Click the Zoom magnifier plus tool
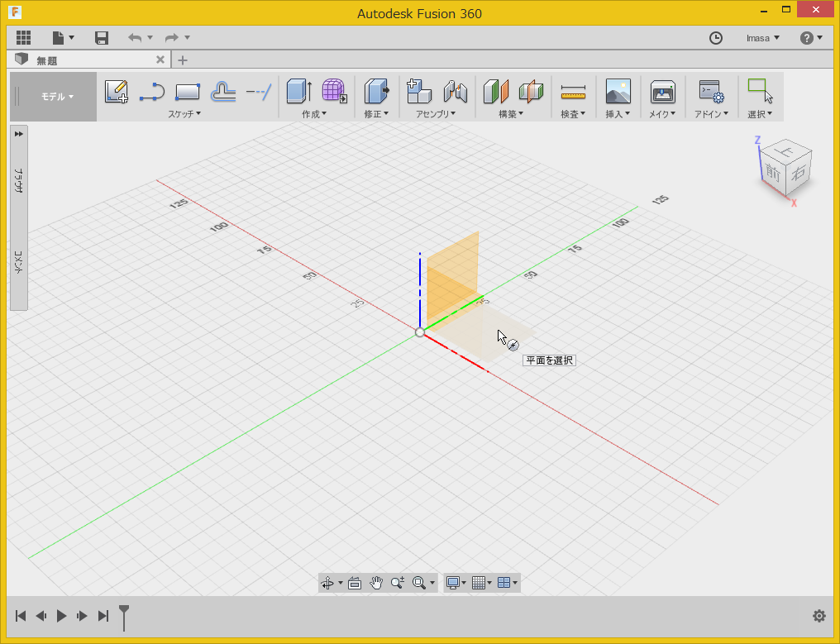This screenshot has height=644, width=840. [x=398, y=583]
